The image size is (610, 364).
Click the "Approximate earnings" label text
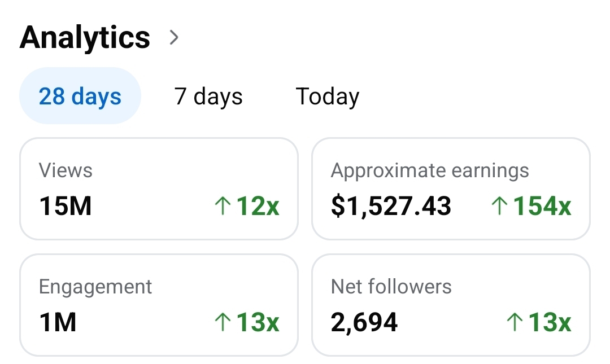pyautogui.click(x=430, y=170)
